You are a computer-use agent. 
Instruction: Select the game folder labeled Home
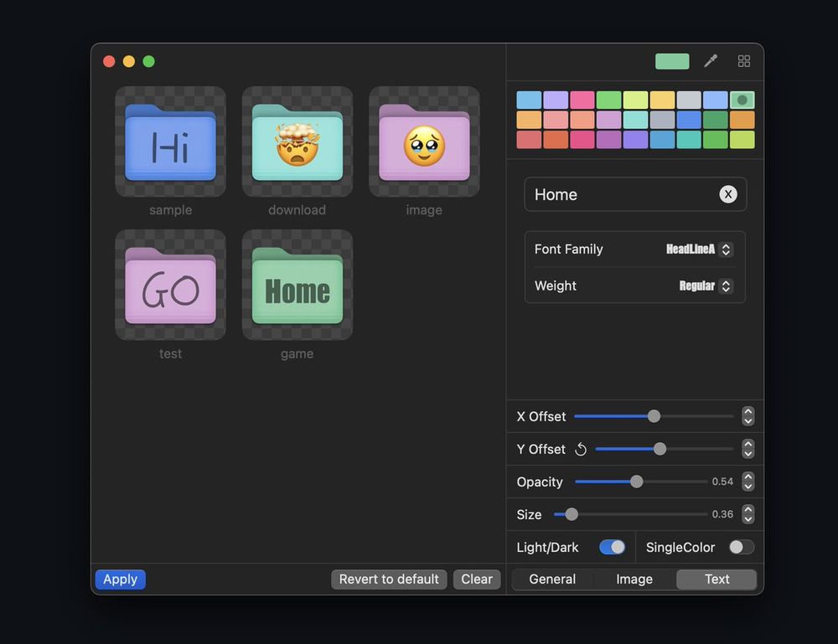click(x=297, y=285)
